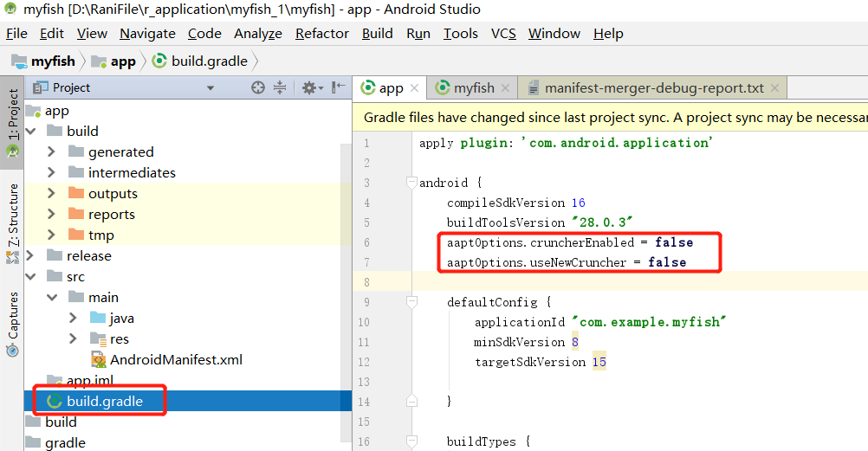The height and width of the screenshot is (451, 868).
Task: Expand the intermediates folder
Action: [51, 172]
